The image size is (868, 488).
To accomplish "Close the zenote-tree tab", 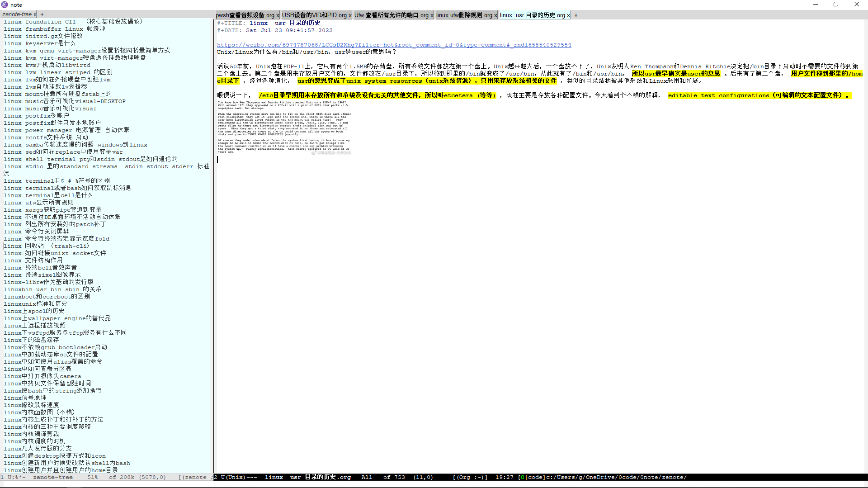I will tap(34, 14).
